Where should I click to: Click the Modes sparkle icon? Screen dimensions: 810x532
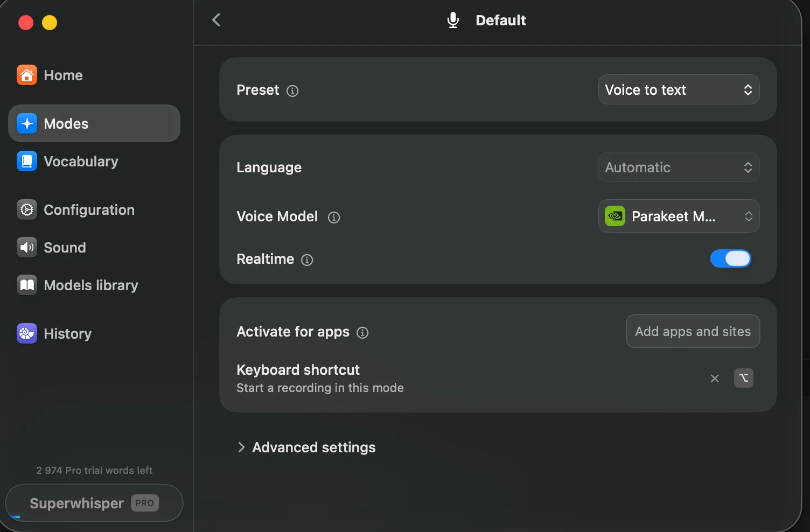27,123
